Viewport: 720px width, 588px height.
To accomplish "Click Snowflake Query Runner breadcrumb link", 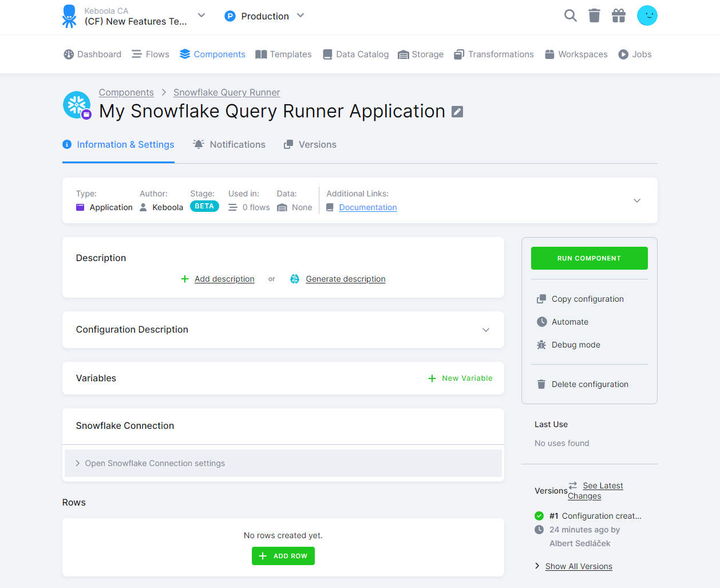I will pos(227,92).
